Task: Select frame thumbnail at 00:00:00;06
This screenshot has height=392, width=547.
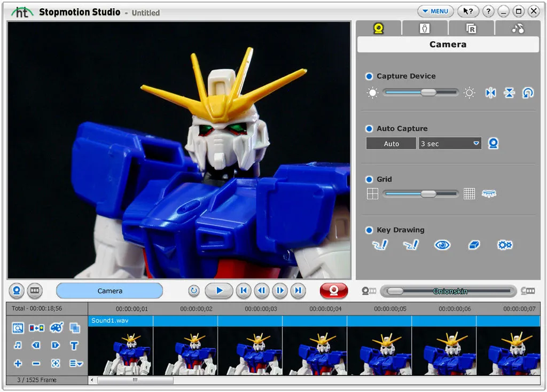Action: click(x=444, y=351)
